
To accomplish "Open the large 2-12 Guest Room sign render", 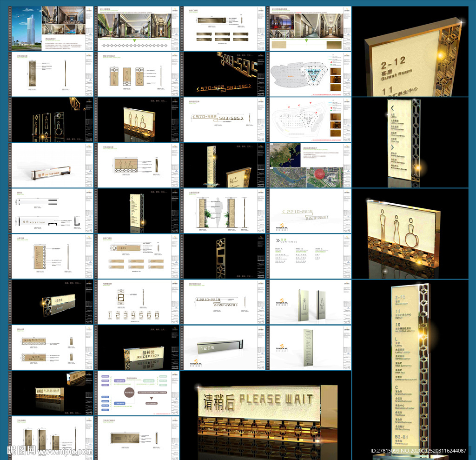I will tap(410, 51).
